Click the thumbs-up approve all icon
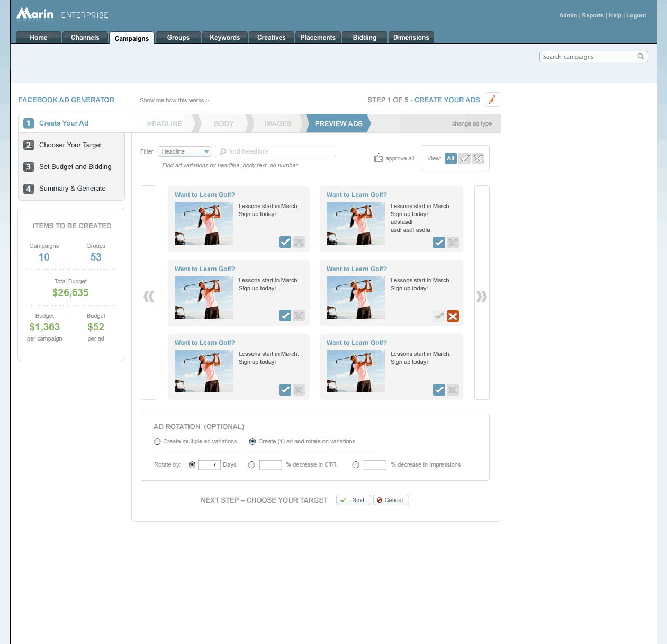The width and height of the screenshot is (667, 644). pyautogui.click(x=378, y=158)
